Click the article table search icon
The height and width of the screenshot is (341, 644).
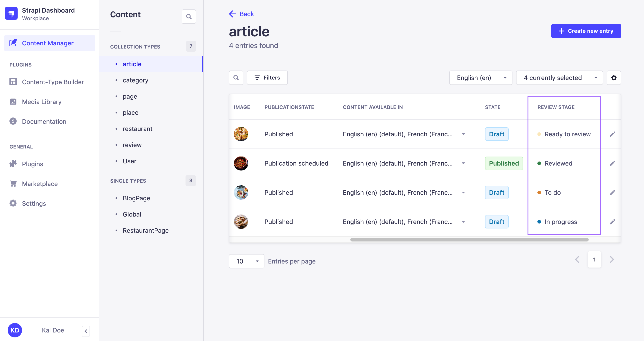click(236, 78)
